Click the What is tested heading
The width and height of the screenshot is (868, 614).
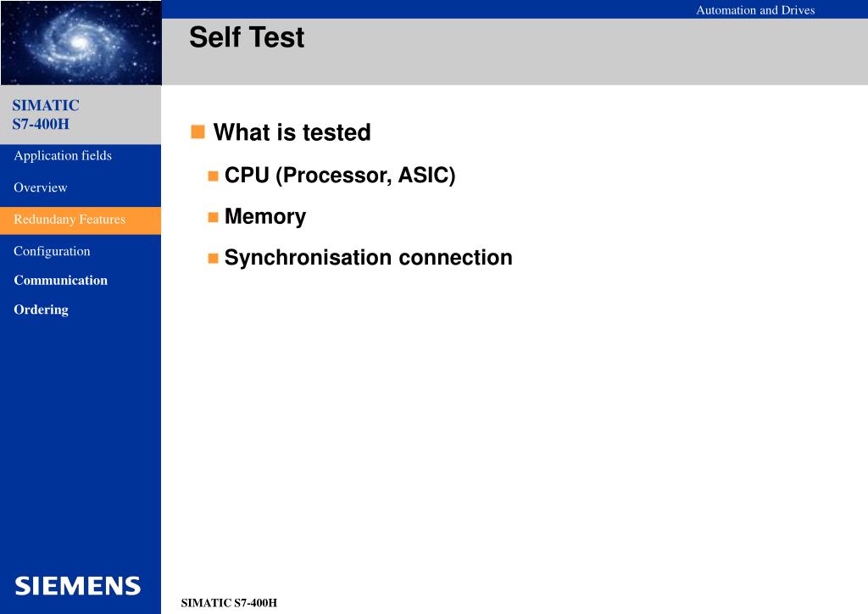pos(292,132)
